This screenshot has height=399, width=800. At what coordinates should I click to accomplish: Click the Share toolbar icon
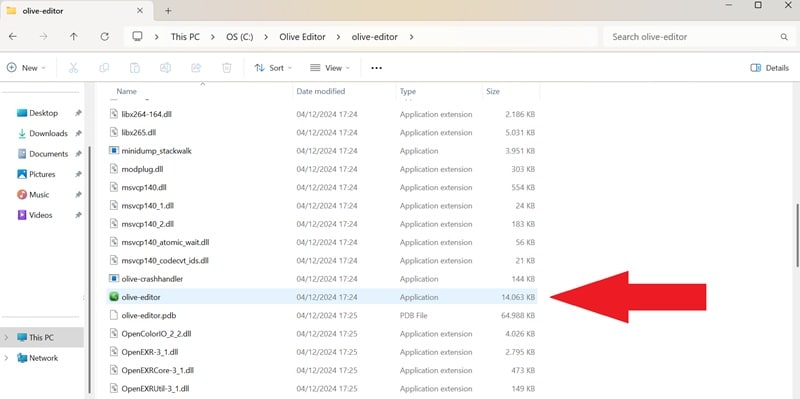[196, 68]
